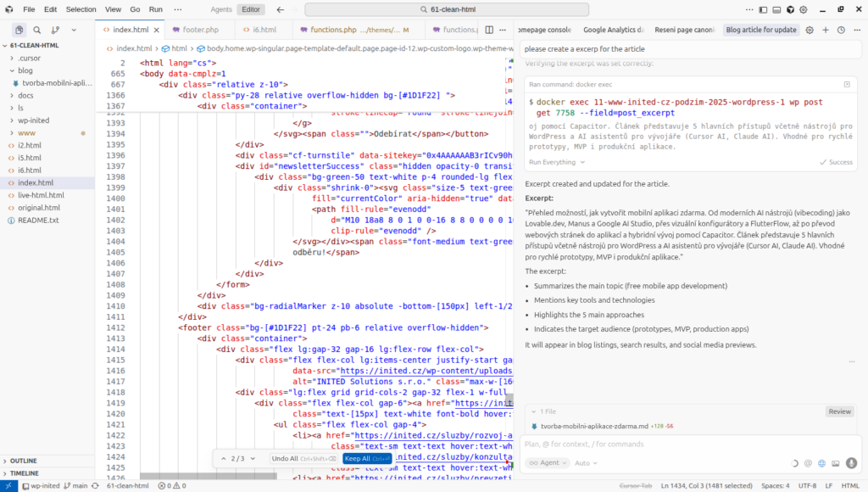The image size is (868, 492).
Task: Click the microphone voice input button
Action: (x=850, y=463)
